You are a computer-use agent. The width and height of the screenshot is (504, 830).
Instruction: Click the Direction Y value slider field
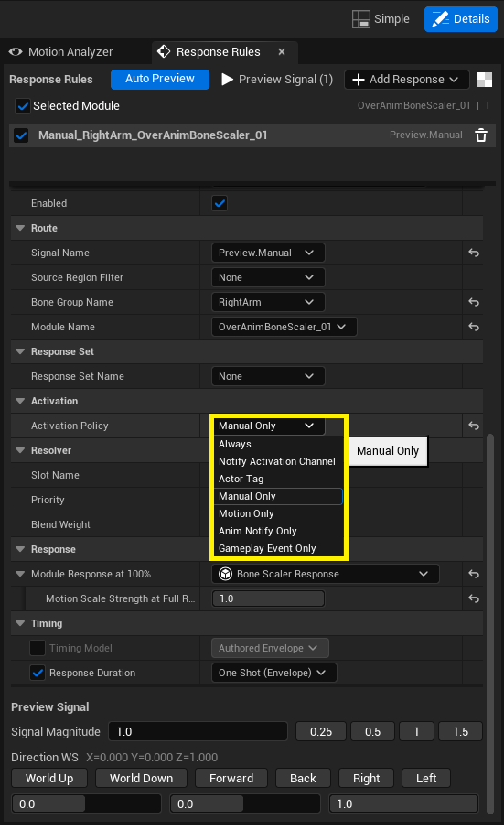(x=245, y=804)
